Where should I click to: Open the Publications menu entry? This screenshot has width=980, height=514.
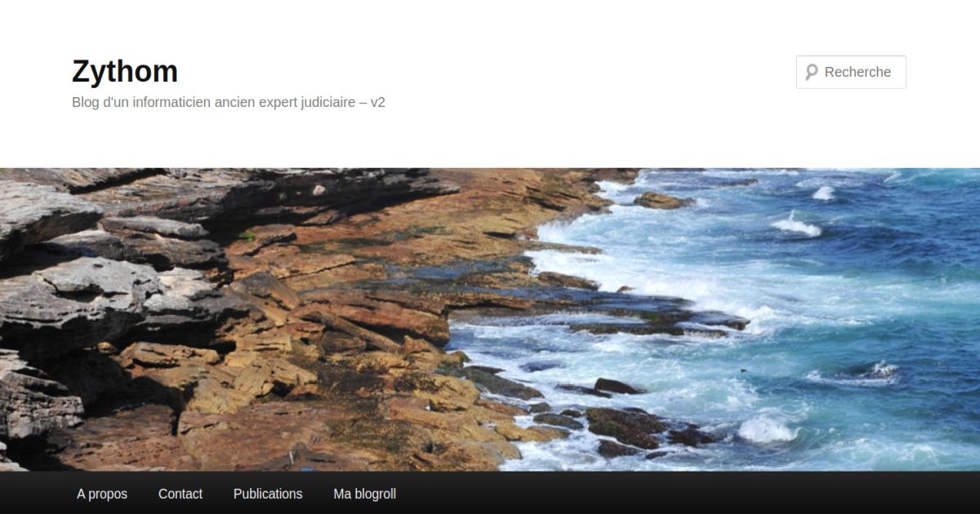pyautogui.click(x=268, y=494)
